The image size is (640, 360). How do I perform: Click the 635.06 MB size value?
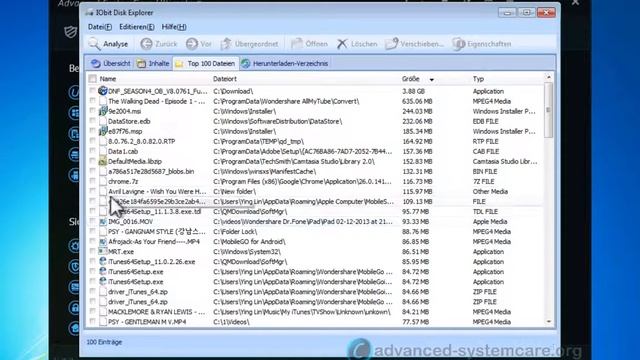417,101
